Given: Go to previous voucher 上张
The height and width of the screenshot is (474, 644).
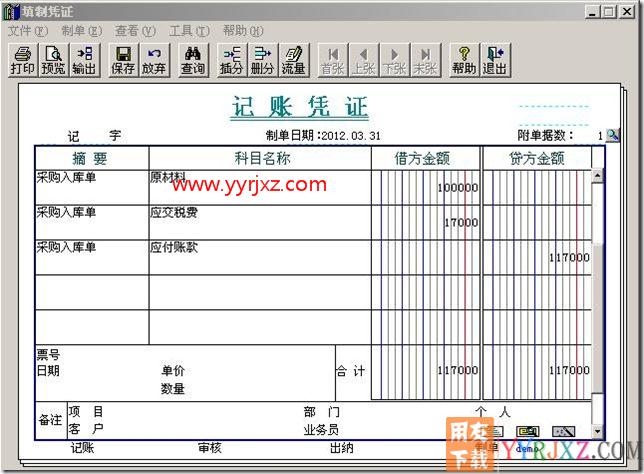Looking at the screenshot, I should pyautogui.click(x=363, y=60).
